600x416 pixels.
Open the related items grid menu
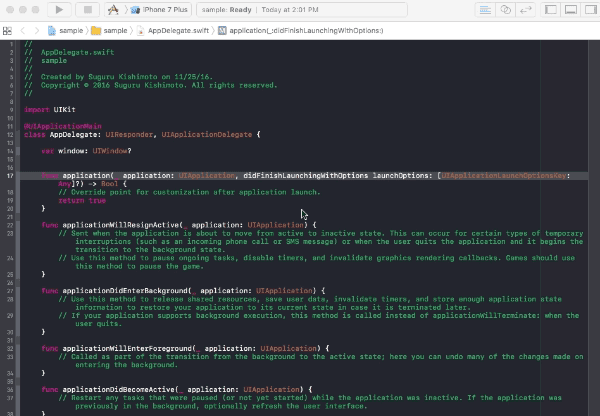point(7,31)
